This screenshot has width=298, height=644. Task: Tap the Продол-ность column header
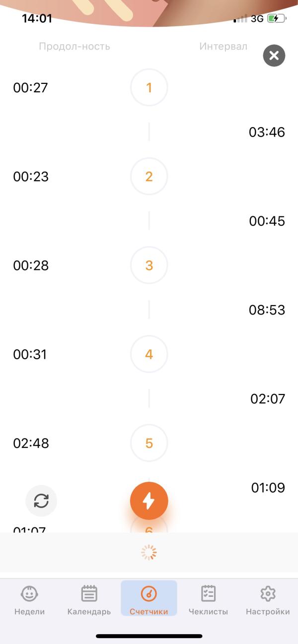(x=74, y=47)
